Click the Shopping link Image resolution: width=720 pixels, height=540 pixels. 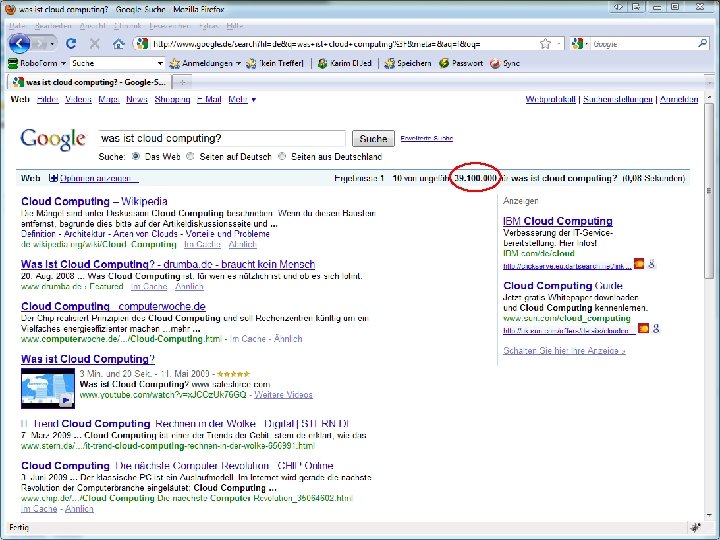[172, 99]
